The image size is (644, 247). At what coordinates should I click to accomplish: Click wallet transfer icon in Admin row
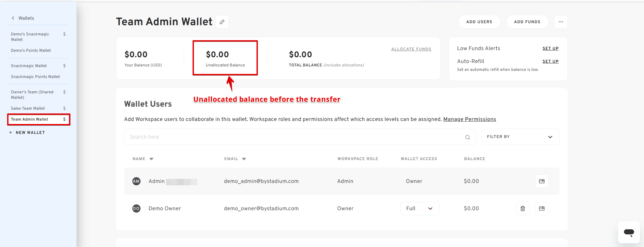542,181
